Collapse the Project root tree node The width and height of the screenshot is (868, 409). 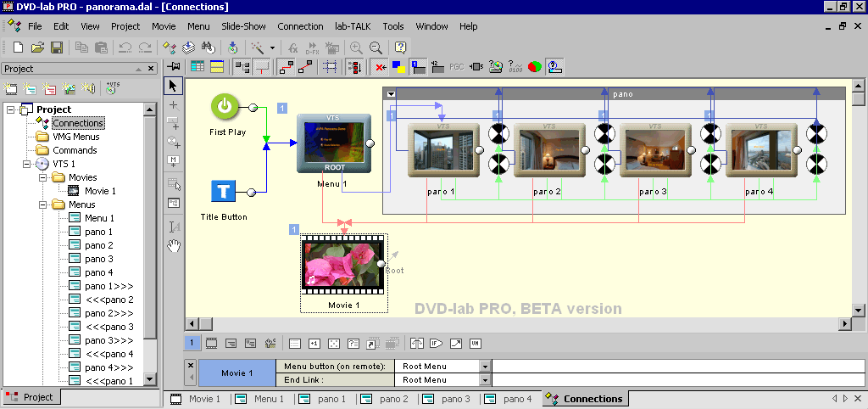(x=10, y=109)
